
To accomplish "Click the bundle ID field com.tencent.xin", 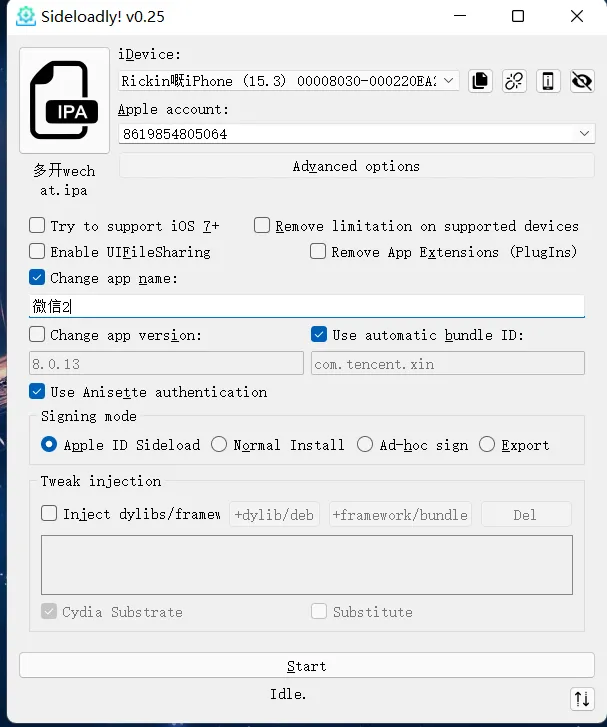I will coord(447,363).
